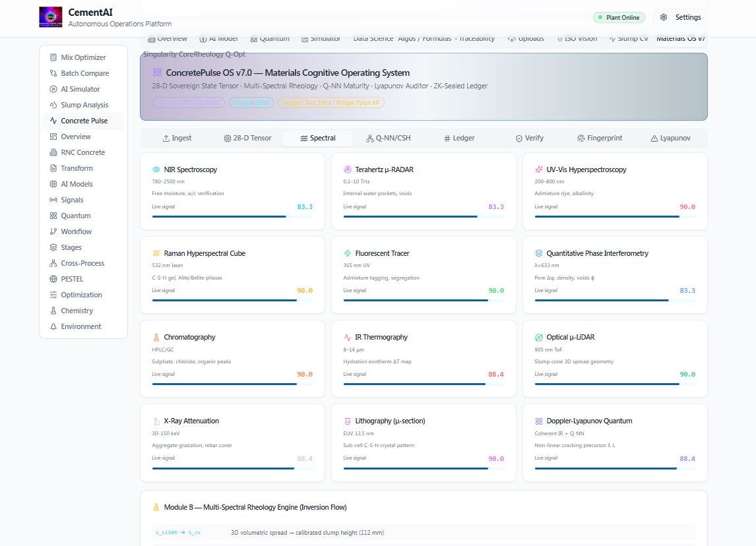Open the Fluorescent Tracer card

pos(424,275)
